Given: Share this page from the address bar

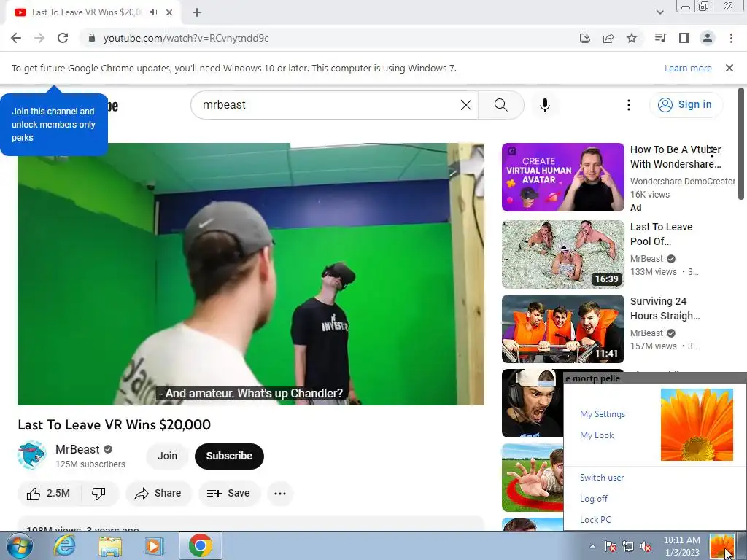Looking at the screenshot, I should pyautogui.click(x=608, y=38).
